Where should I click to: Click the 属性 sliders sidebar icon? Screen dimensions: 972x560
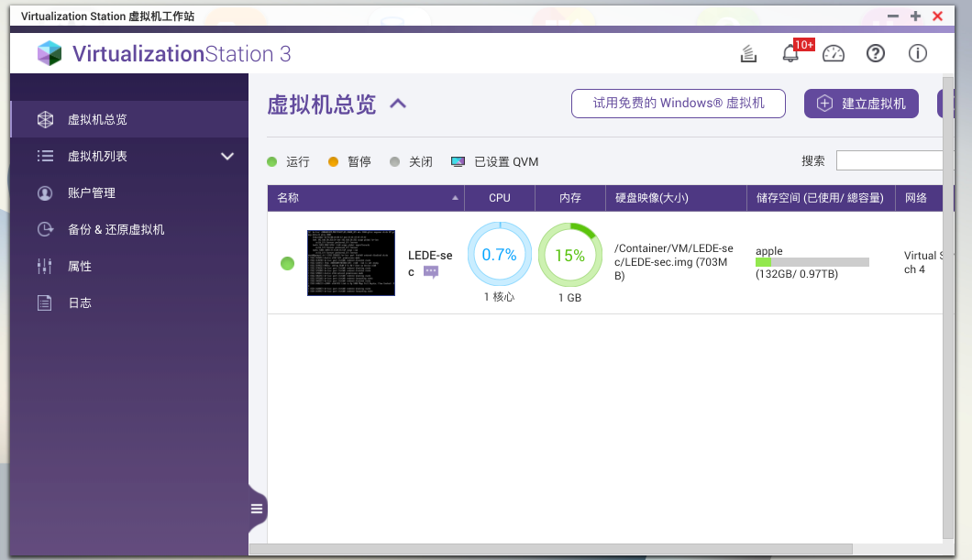(x=45, y=267)
